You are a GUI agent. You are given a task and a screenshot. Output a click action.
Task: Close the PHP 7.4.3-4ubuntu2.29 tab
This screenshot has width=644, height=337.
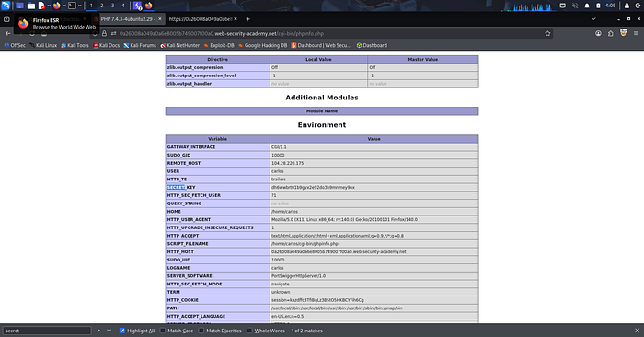click(160, 19)
